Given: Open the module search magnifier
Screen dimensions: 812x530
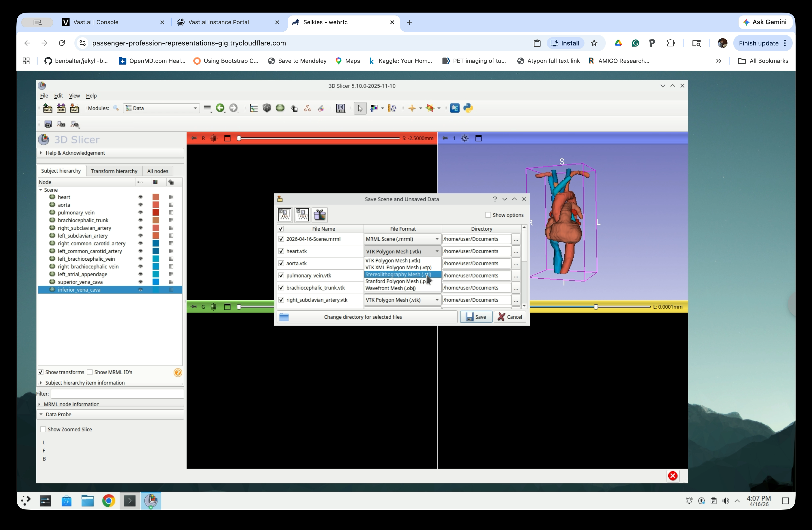Looking at the screenshot, I should pyautogui.click(x=116, y=108).
